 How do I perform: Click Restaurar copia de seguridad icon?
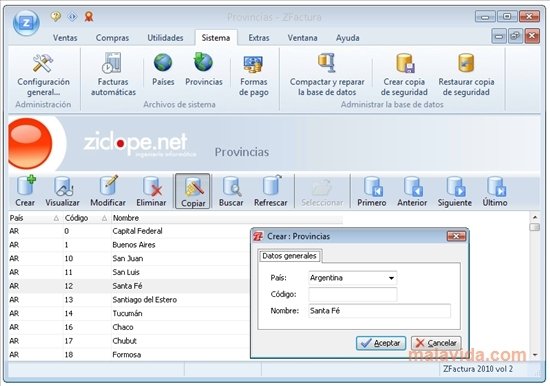(x=466, y=63)
